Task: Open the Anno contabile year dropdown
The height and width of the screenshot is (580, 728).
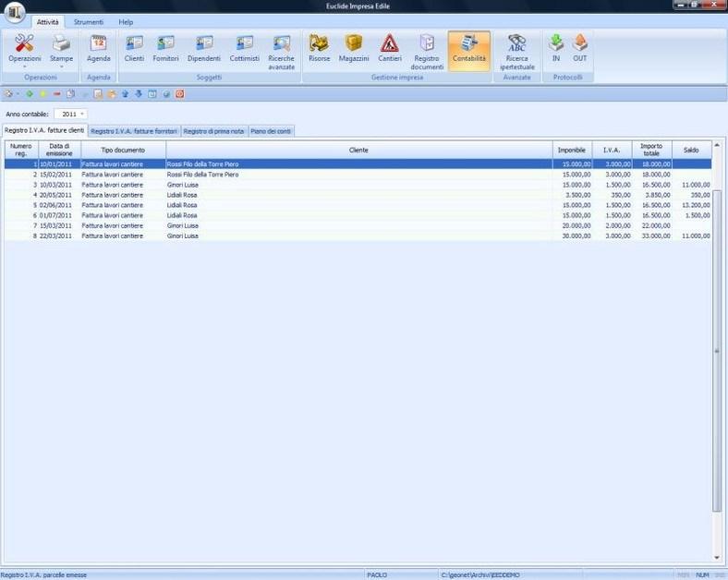Action: point(82,114)
